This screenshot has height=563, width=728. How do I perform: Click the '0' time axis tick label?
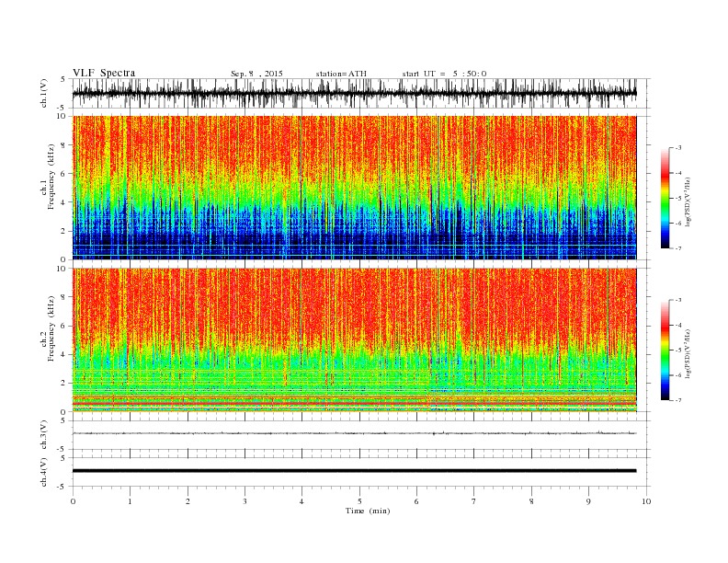tap(73, 501)
